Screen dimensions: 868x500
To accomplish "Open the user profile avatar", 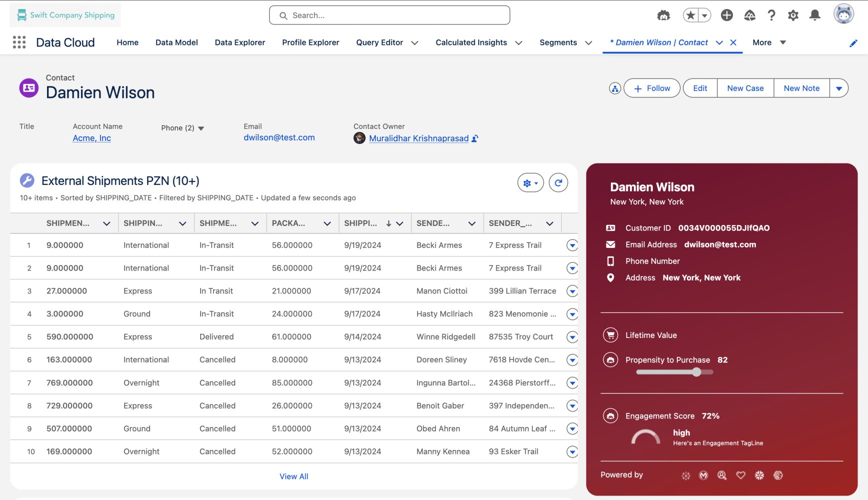I will pyautogui.click(x=844, y=14).
